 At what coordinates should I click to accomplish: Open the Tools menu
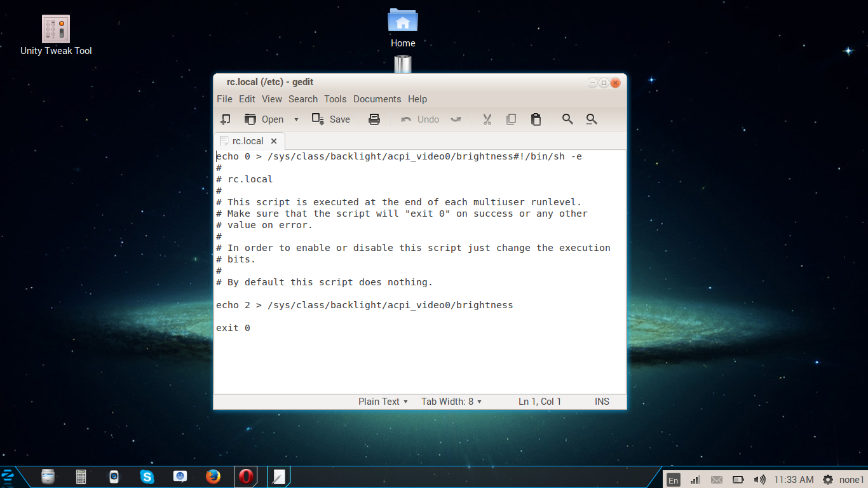click(x=335, y=99)
